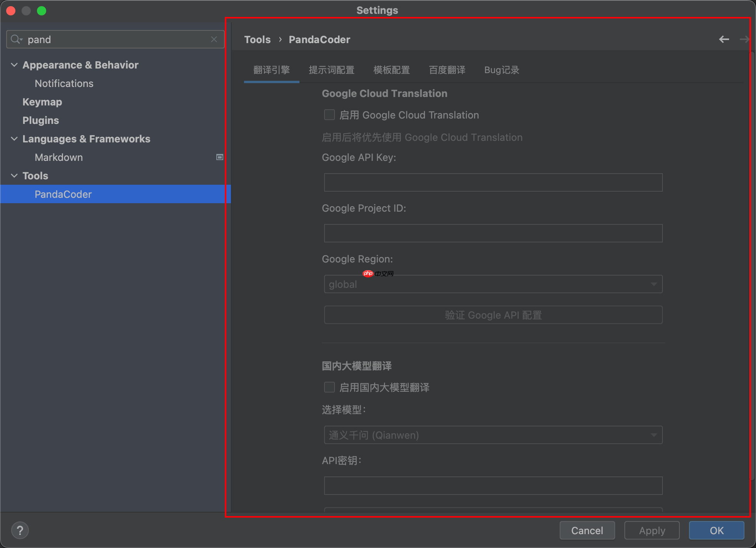Switch to the 百度翻译 tab
Screen dimensions: 756x548
coord(447,70)
